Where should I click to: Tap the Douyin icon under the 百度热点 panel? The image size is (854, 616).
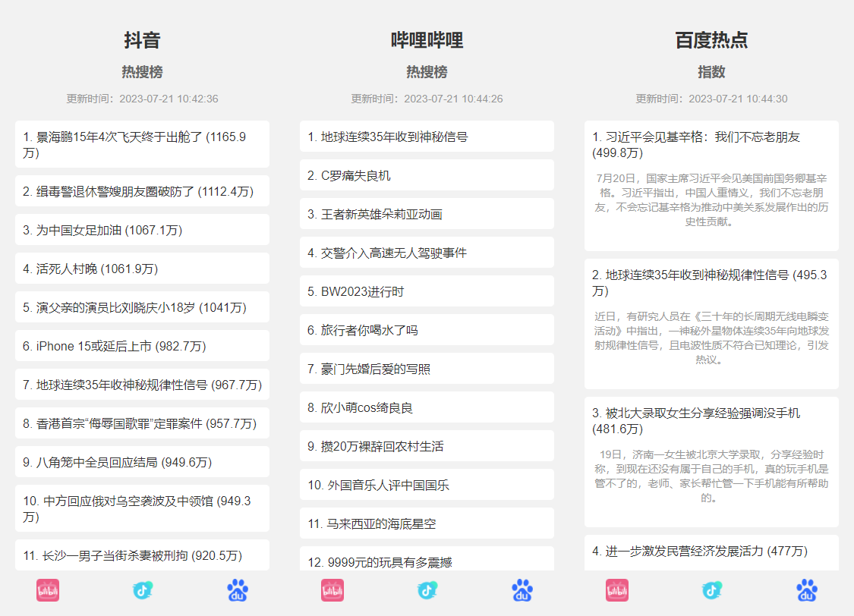[x=712, y=590]
